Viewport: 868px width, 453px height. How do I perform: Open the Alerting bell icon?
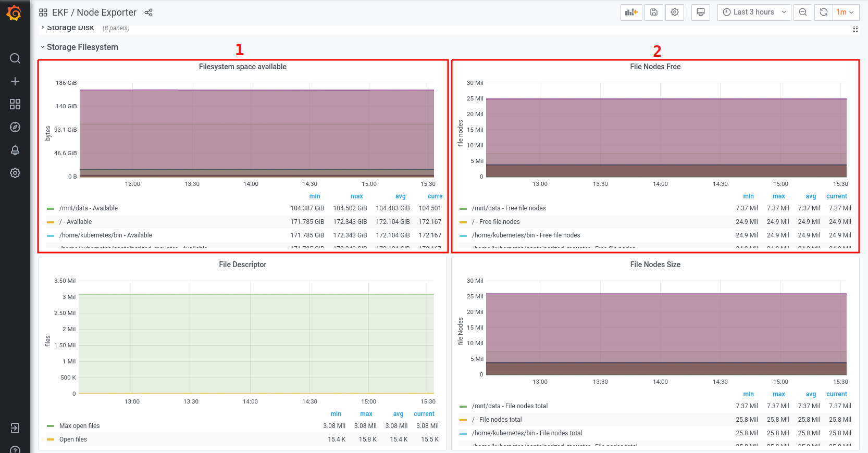(x=15, y=150)
